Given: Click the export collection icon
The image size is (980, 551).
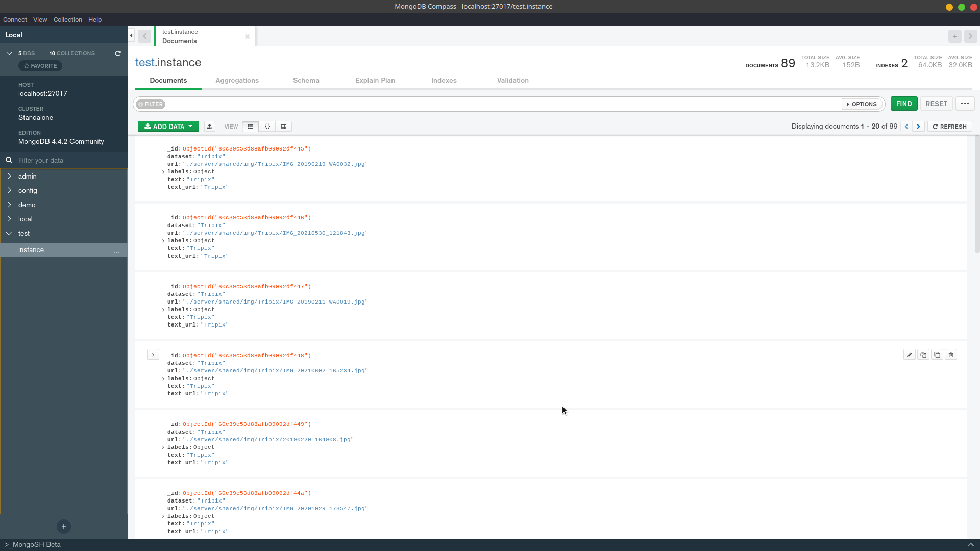Looking at the screenshot, I should coord(209,127).
